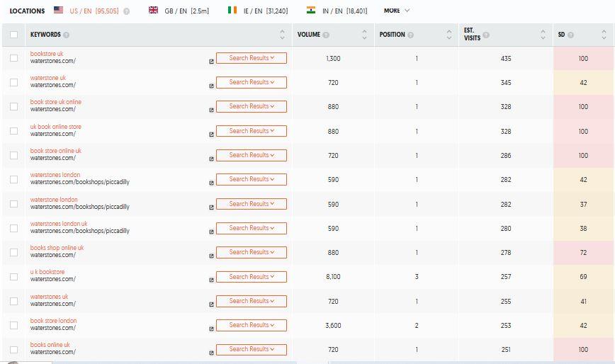This screenshot has width=615, height=364.
Task: Open external link icon for waterstone london
Action: pyautogui.click(x=211, y=207)
